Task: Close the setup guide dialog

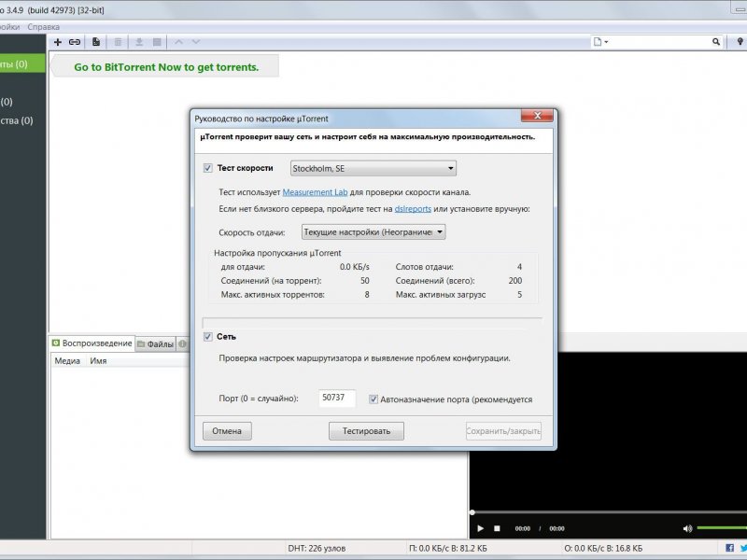Action: tap(537, 116)
